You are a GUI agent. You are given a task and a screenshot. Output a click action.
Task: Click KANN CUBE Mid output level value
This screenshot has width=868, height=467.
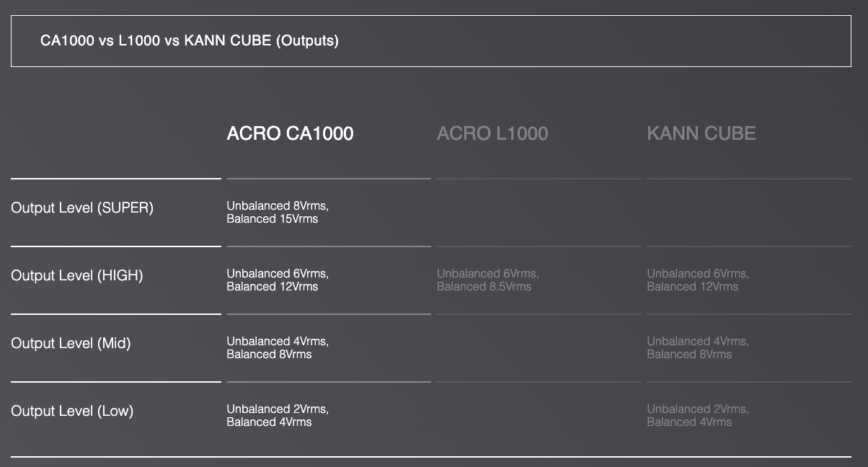pyautogui.click(x=697, y=348)
